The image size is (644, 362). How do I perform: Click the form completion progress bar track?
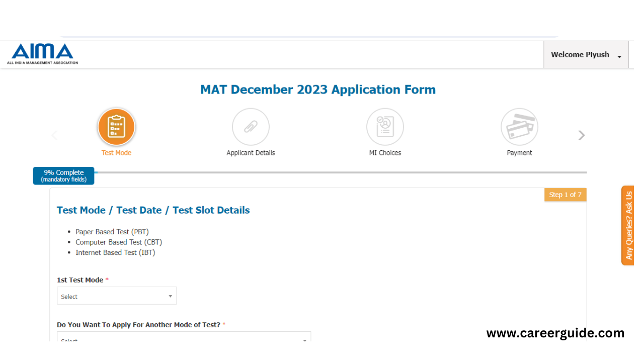click(x=340, y=172)
